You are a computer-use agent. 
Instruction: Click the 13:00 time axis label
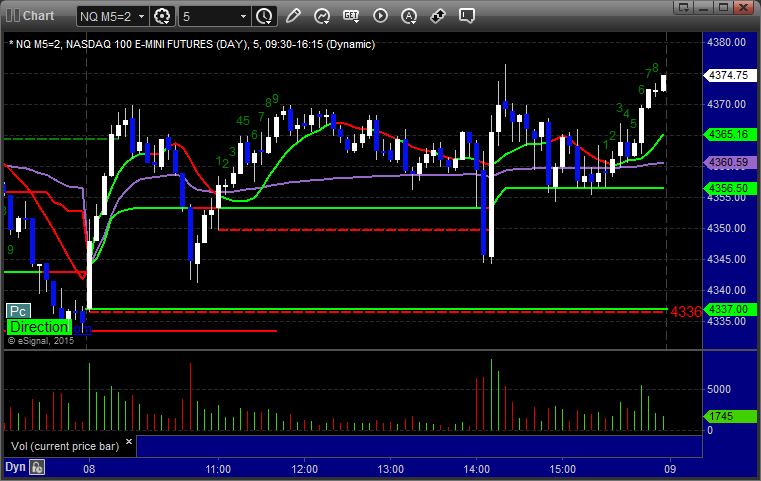390,469
